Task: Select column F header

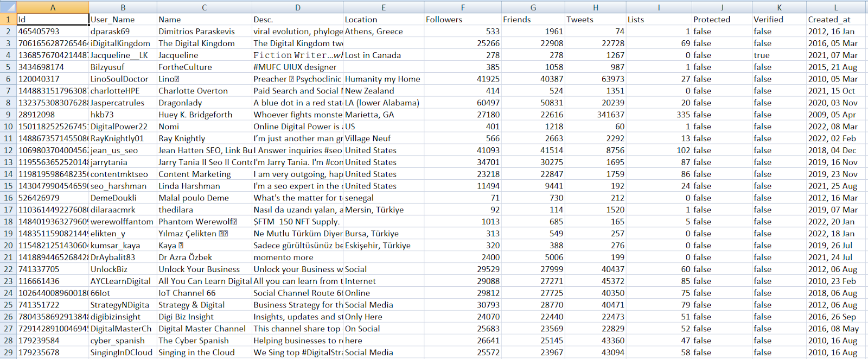Action: pyautogui.click(x=462, y=7)
